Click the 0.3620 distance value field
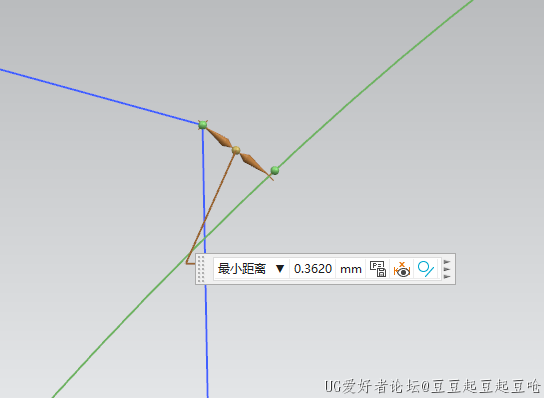544x398 pixels. [x=313, y=269]
